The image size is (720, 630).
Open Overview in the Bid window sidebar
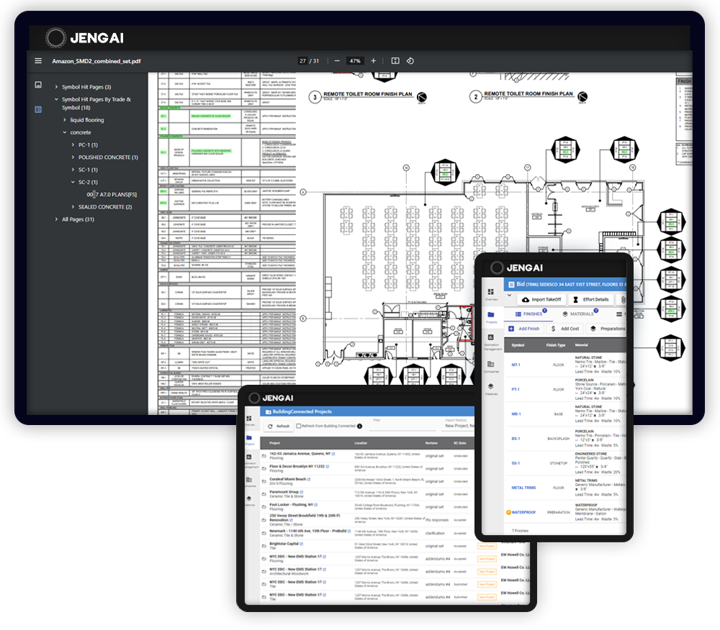pos(491,294)
